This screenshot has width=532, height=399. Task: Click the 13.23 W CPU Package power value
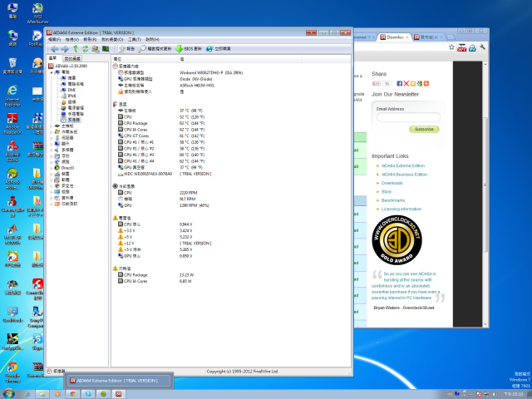[185, 275]
